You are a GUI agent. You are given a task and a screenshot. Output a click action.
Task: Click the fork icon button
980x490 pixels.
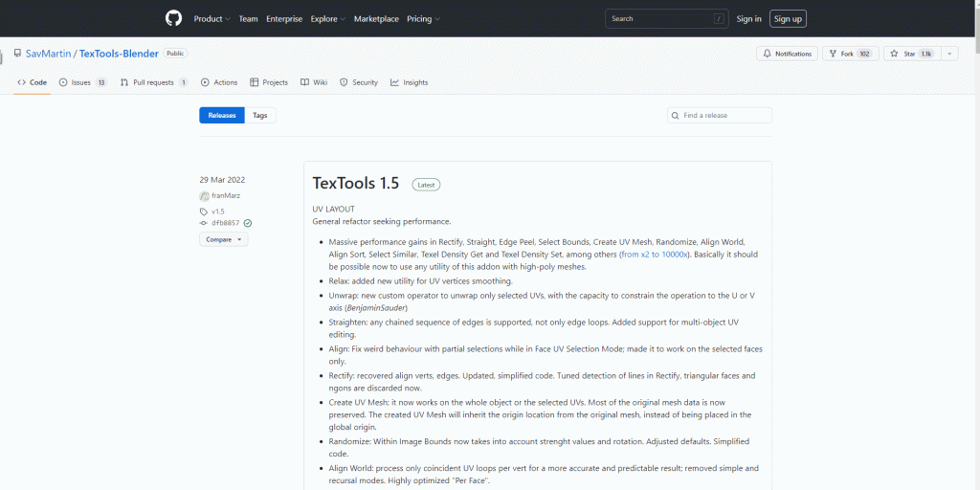[x=834, y=55]
